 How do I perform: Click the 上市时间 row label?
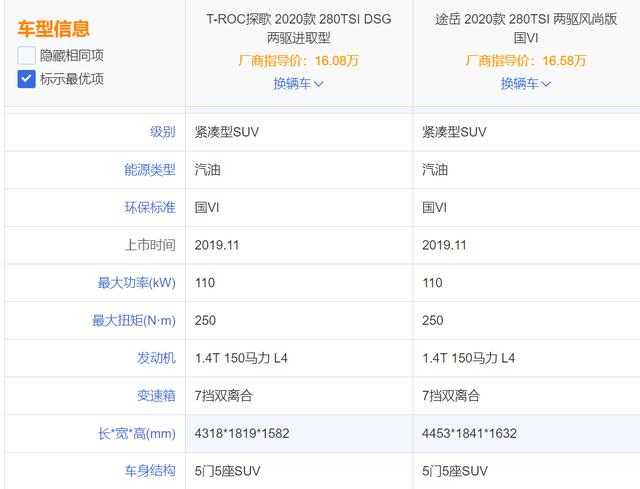[150, 245]
